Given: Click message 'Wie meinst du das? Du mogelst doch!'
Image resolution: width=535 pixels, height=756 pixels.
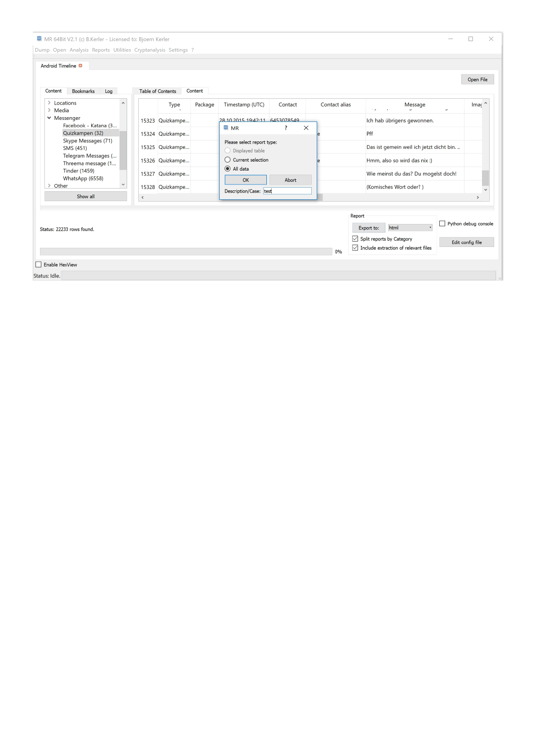Looking at the screenshot, I should click(411, 174).
